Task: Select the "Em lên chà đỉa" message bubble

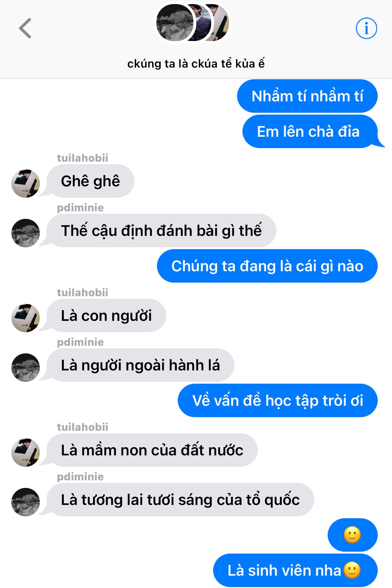Action: point(310,131)
